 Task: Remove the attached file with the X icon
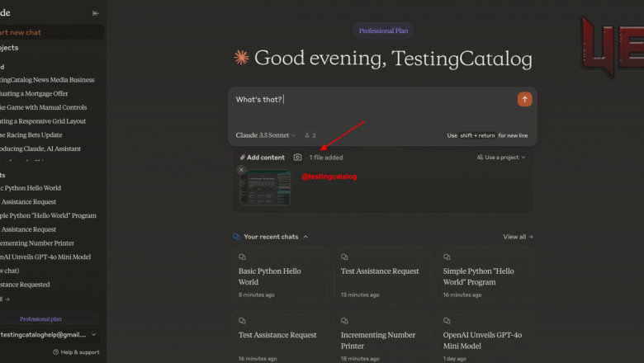point(241,169)
